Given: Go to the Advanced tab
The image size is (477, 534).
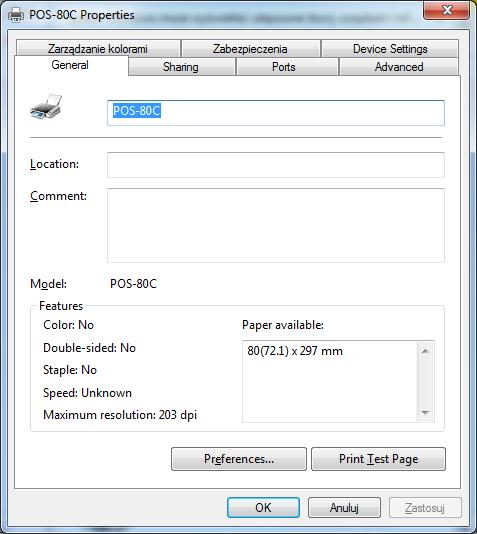Looking at the screenshot, I should tap(399, 67).
